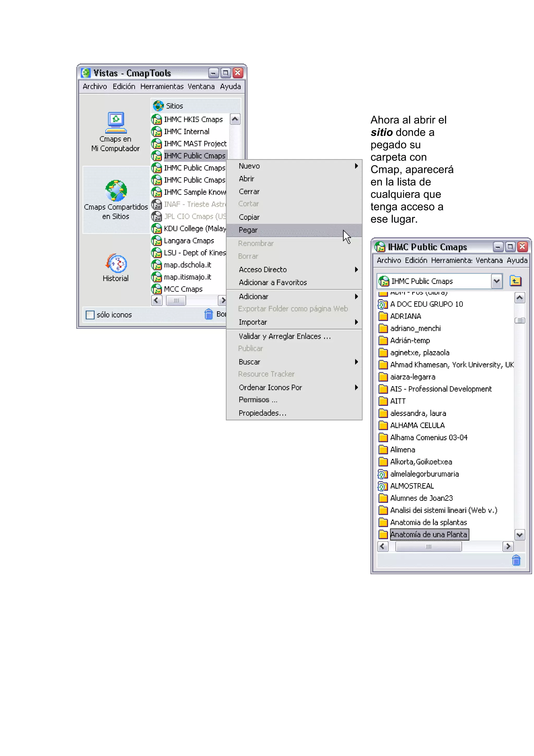The width and height of the screenshot is (534, 756).
Task: Click the trash icon in Vistas window
Action: point(209,314)
